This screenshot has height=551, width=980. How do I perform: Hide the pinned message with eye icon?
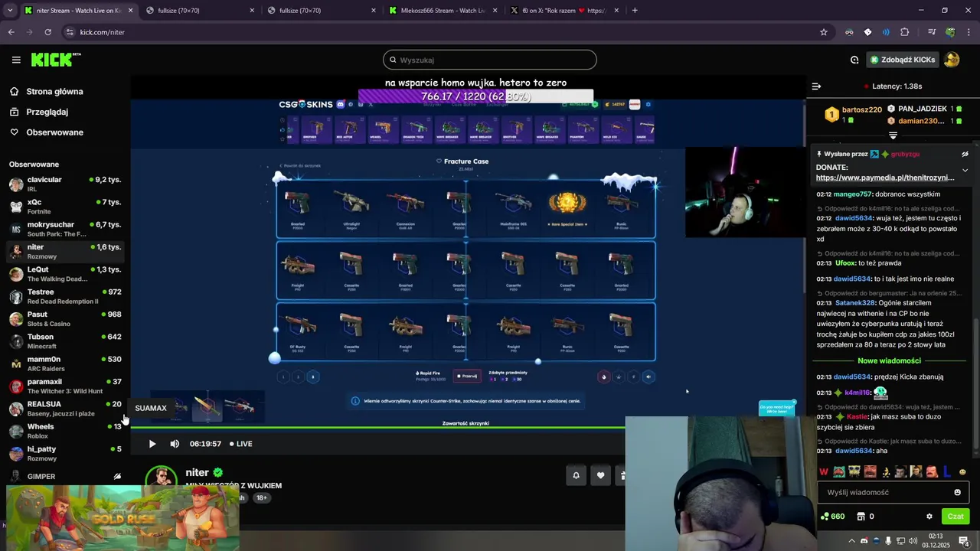point(965,154)
